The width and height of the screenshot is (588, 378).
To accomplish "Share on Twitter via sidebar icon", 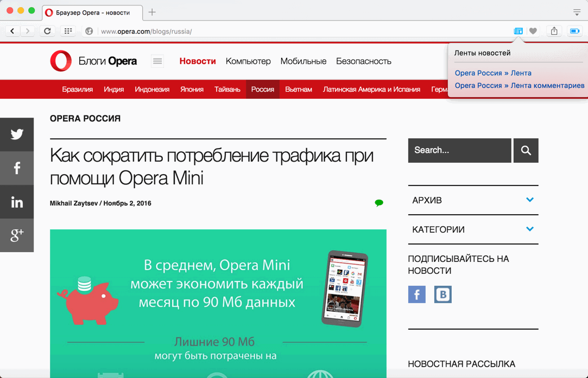I will tap(17, 134).
